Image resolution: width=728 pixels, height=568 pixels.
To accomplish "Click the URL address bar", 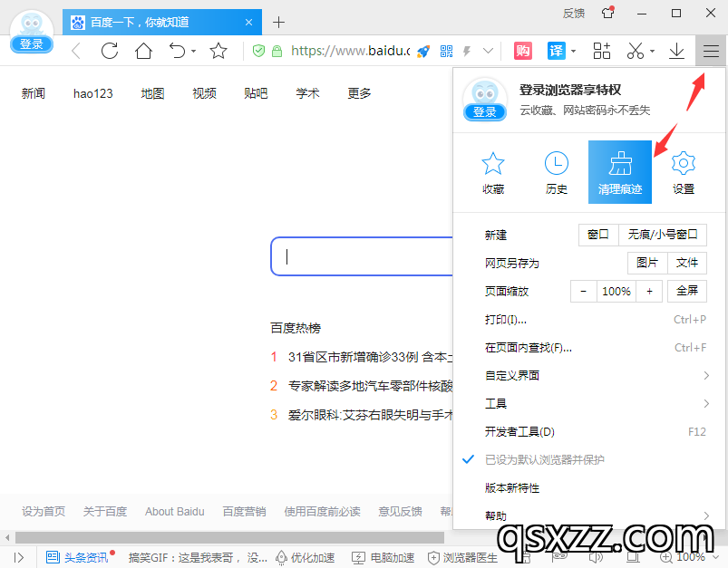I will point(351,51).
